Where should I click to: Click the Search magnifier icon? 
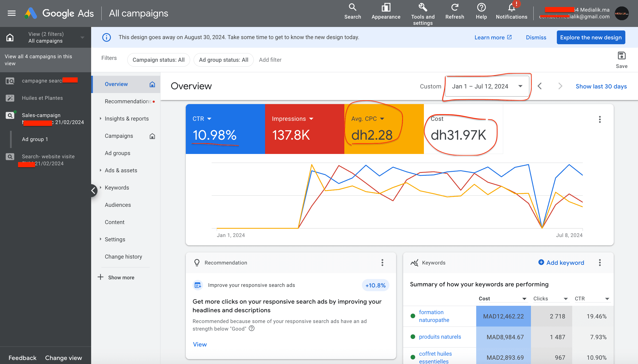click(x=352, y=8)
